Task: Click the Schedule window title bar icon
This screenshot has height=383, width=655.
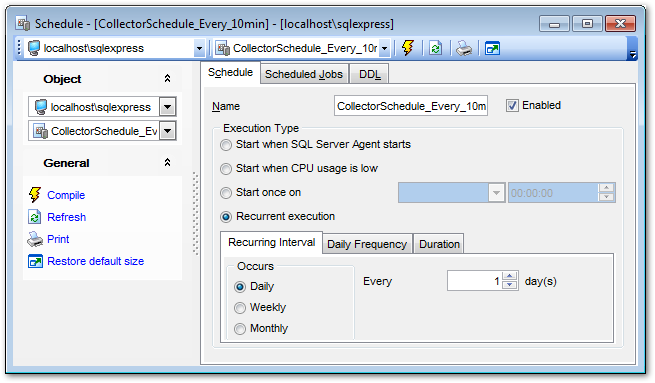Action: [x=23, y=24]
